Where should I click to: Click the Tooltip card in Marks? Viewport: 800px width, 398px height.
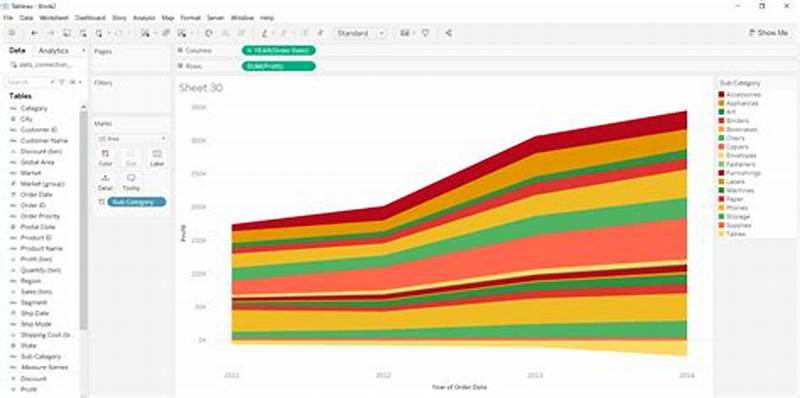(131, 182)
